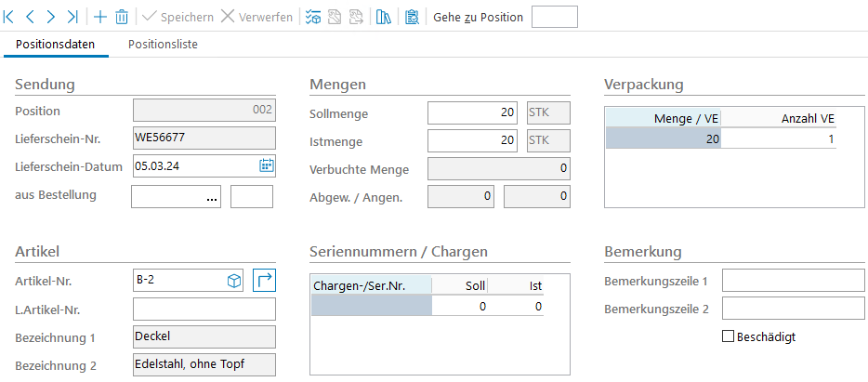Jump to the first position record
Screen dimensions: 868x382
pos(9,17)
